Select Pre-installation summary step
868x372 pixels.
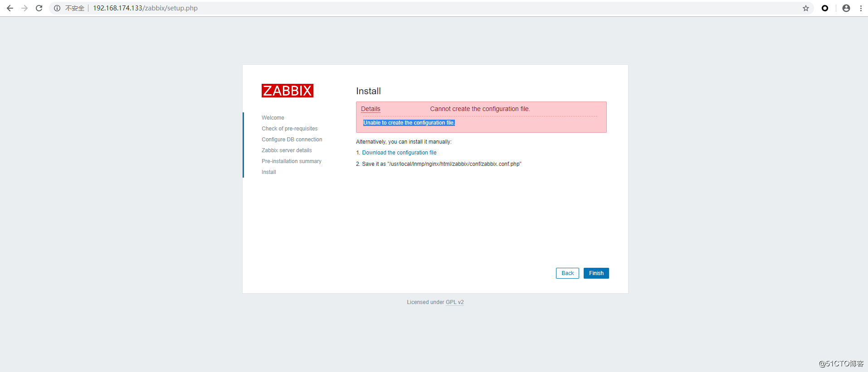tap(291, 161)
